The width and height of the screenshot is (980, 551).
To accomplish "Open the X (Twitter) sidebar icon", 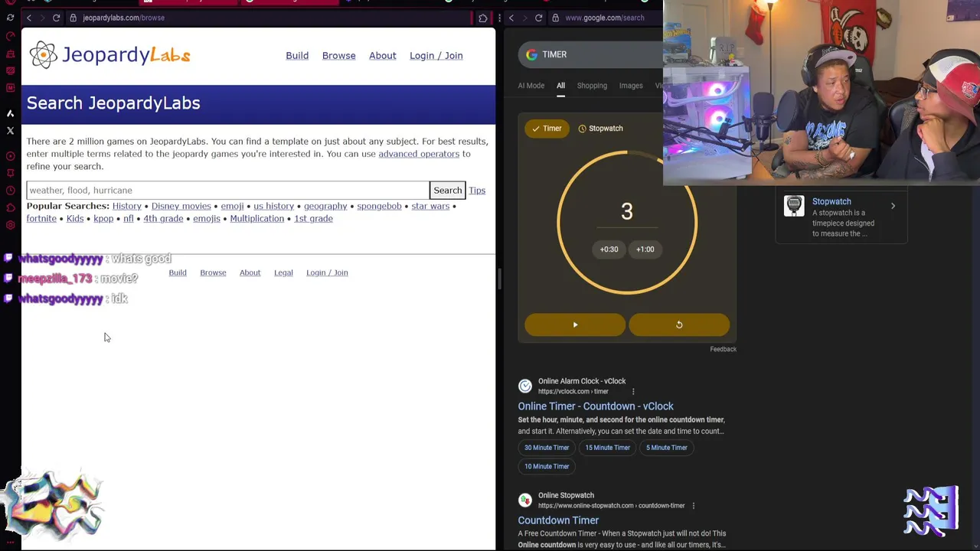I will [x=10, y=131].
